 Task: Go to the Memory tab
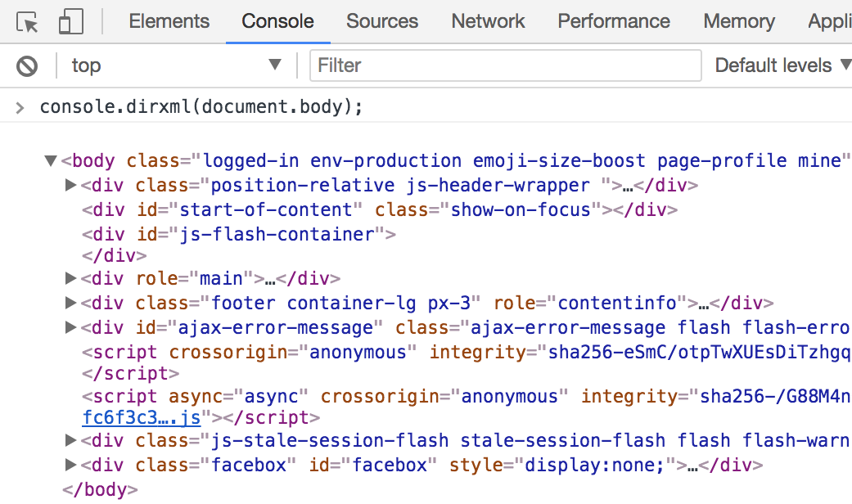point(738,22)
